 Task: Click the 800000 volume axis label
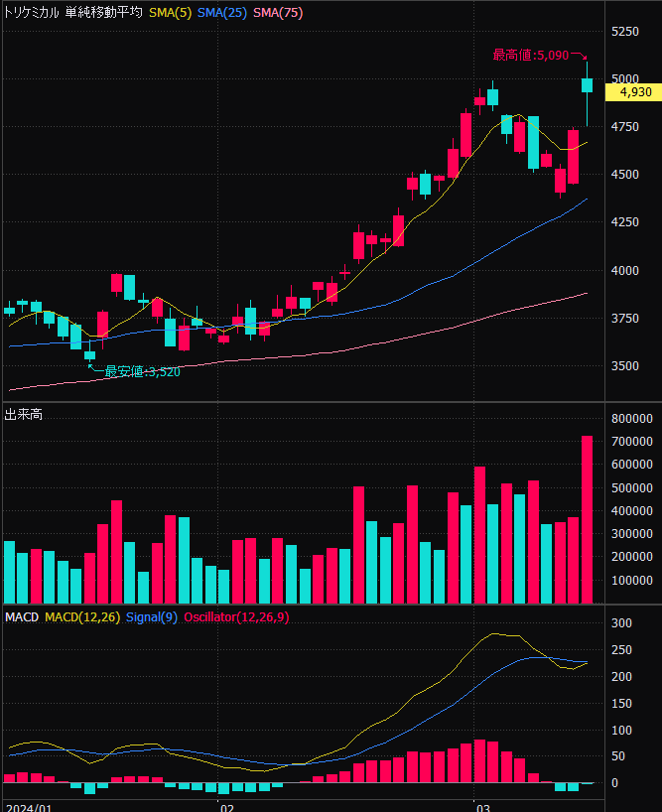[632, 419]
